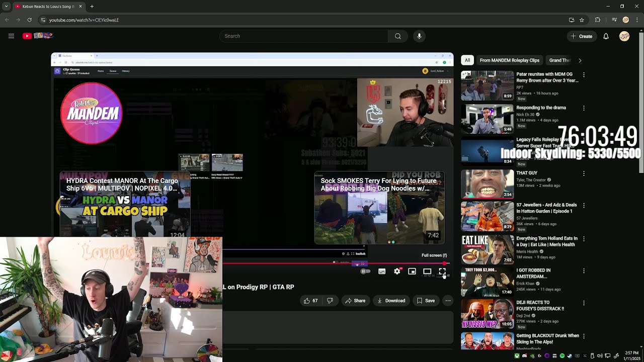The image size is (644, 362).
Task: Open Xbox icon in system tray
Action: pos(517,356)
